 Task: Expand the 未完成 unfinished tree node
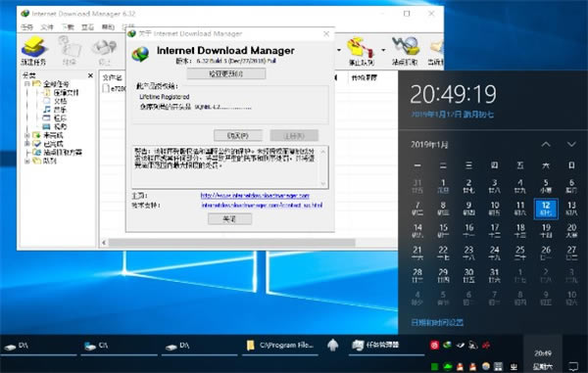tap(27, 135)
